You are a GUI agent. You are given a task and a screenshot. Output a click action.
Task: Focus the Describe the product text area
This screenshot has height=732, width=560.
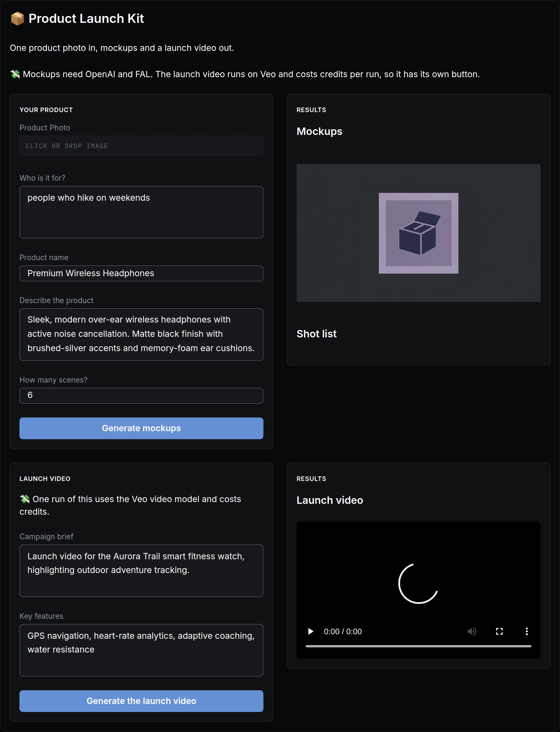tap(141, 334)
